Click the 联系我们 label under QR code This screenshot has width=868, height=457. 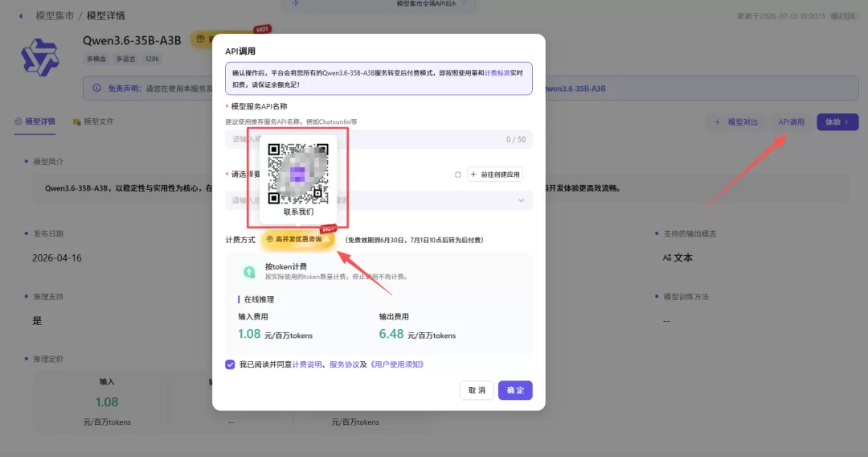tap(298, 212)
